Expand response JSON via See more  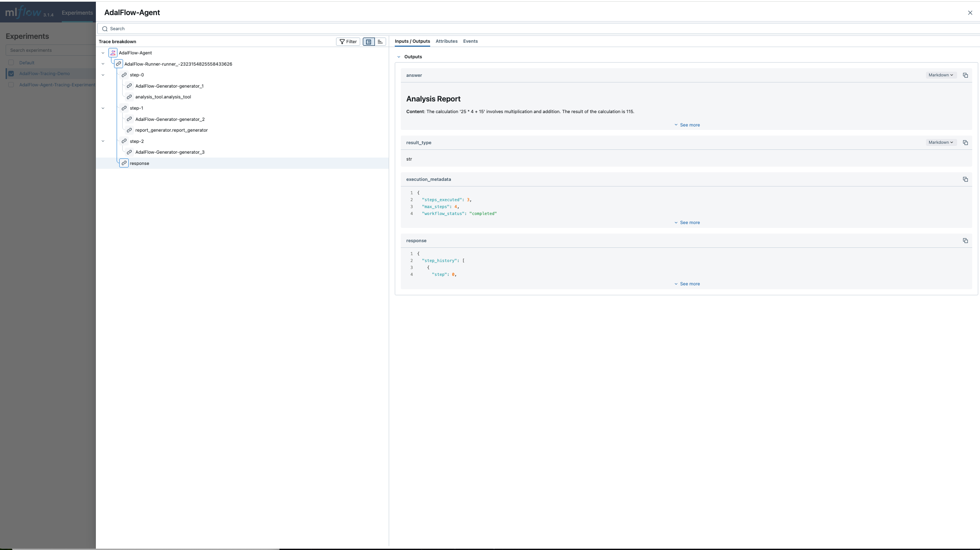coord(686,284)
